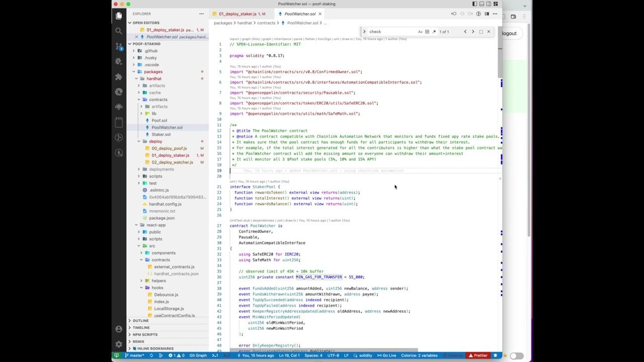Close PoolWatcher.sol in Open Editors list
Image resolution: width=644 pixels, height=362 pixels.
[x=136, y=37]
